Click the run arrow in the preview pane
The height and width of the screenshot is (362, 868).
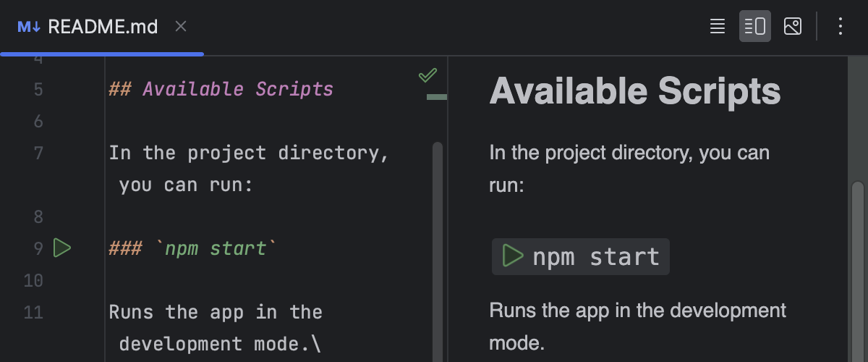coord(512,256)
